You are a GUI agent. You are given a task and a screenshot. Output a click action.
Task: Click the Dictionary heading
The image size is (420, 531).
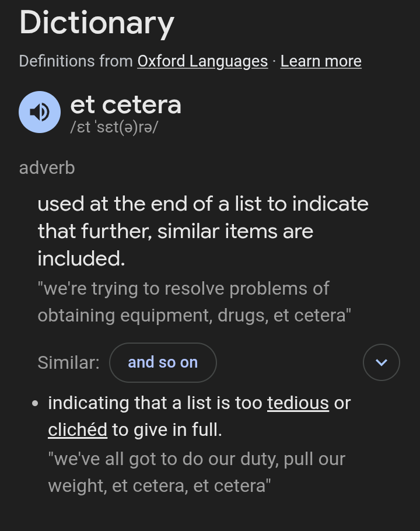[97, 23]
